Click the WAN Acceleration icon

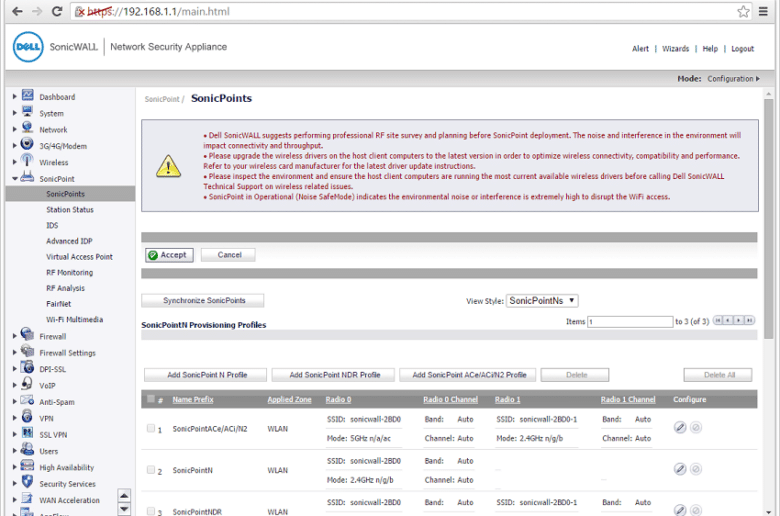click(27, 499)
